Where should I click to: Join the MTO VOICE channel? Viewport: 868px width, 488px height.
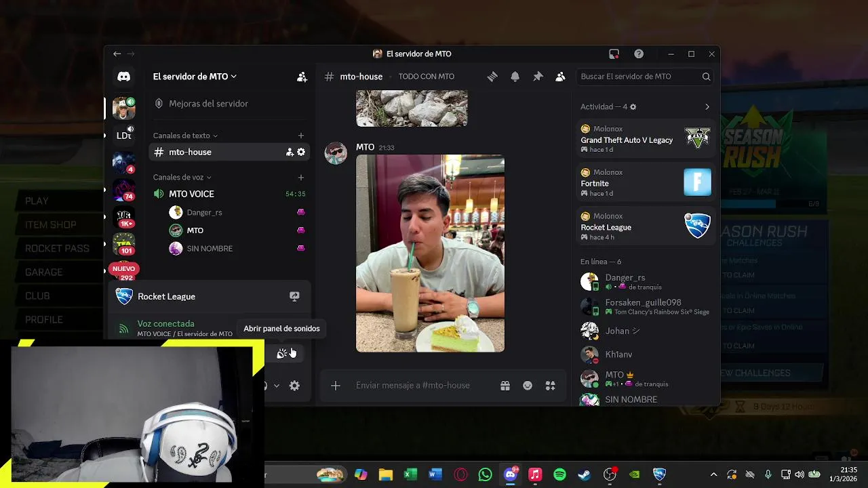click(x=229, y=194)
